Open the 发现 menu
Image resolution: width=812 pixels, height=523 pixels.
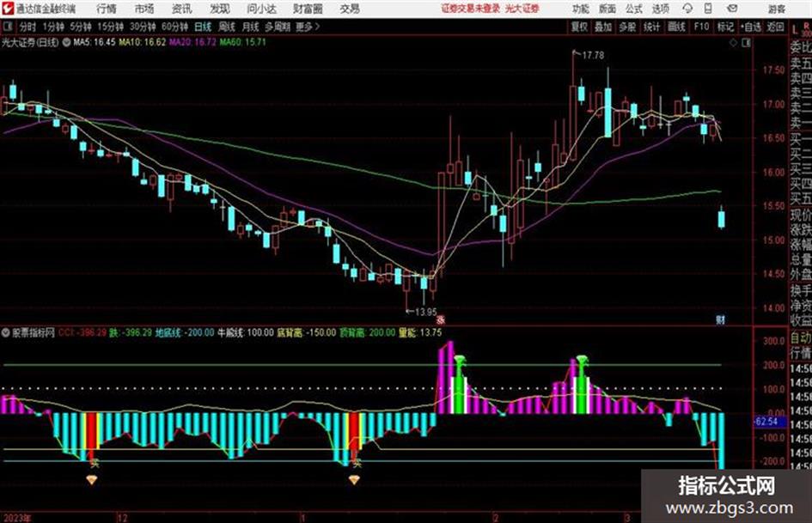[x=220, y=9]
